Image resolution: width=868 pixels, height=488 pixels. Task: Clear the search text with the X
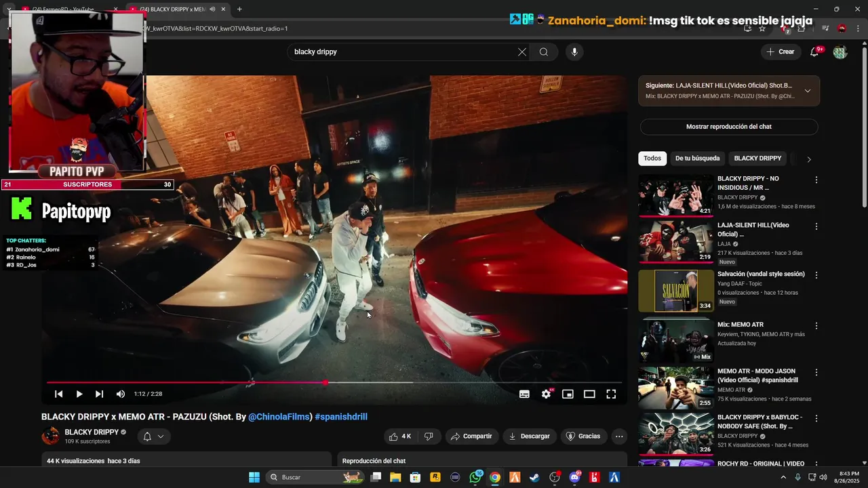[x=522, y=52]
